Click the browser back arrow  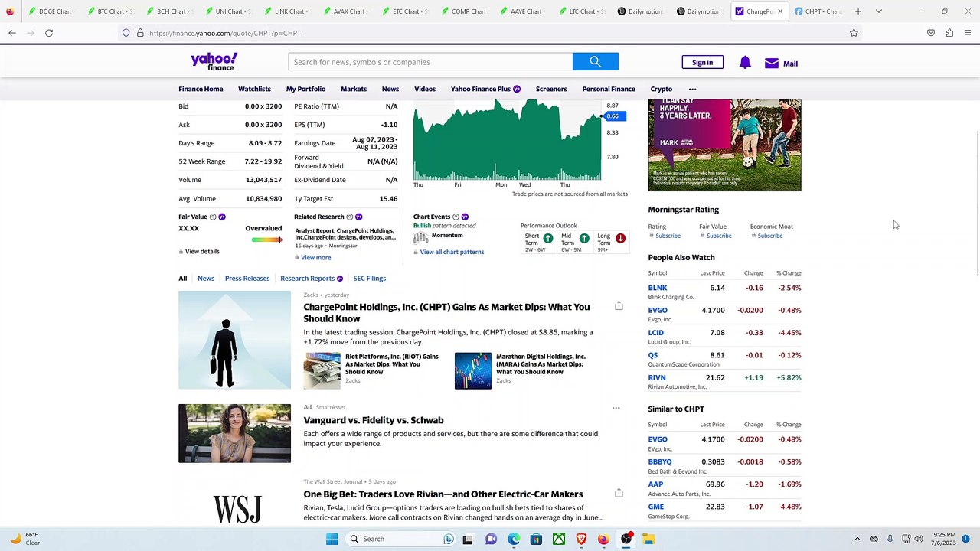pos(12,33)
